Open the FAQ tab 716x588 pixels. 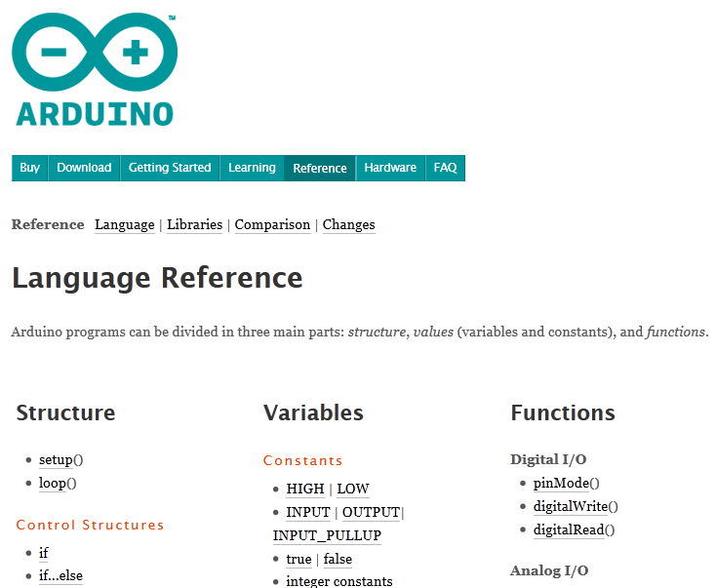445,168
